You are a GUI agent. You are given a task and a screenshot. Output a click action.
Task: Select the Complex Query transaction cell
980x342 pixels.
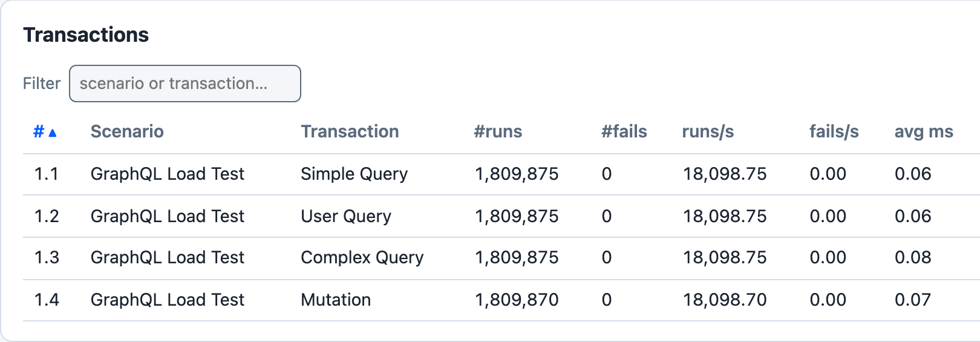(x=362, y=258)
